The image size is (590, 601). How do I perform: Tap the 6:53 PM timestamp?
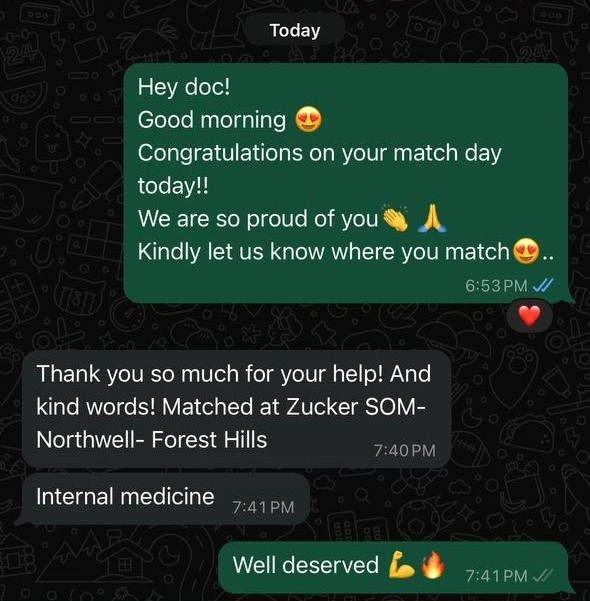[x=496, y=285]
